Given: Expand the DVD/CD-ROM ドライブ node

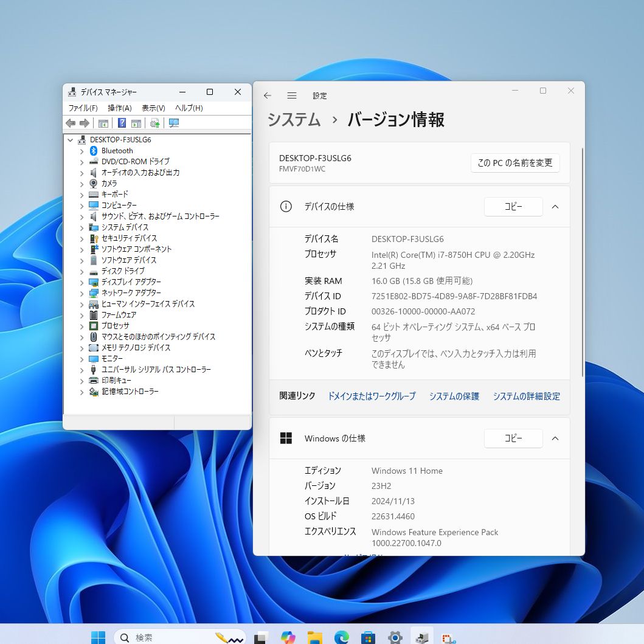Looking at the screenshot, I should [81, 162].
